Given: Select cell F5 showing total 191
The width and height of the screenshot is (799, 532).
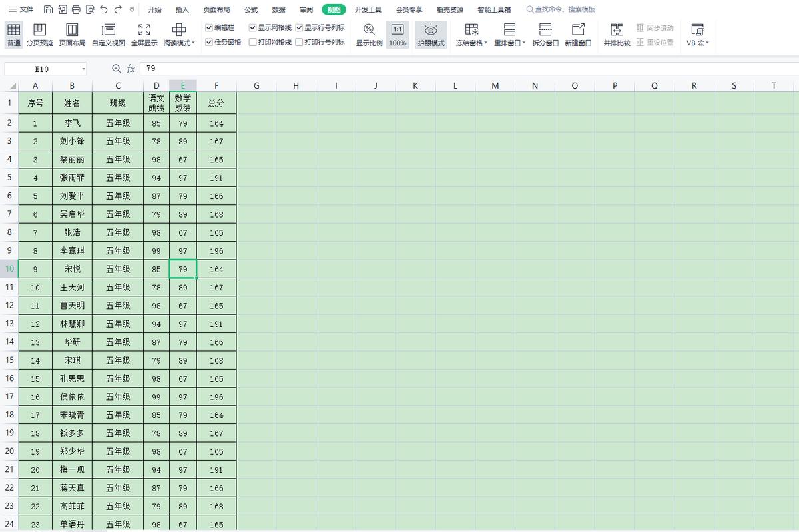Looking at the screenshot, I should coord(216,177).
